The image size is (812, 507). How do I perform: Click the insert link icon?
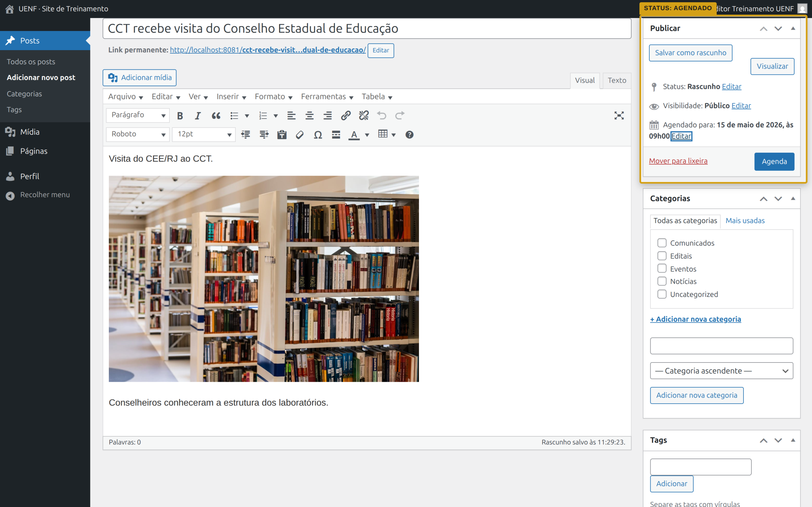346,116
